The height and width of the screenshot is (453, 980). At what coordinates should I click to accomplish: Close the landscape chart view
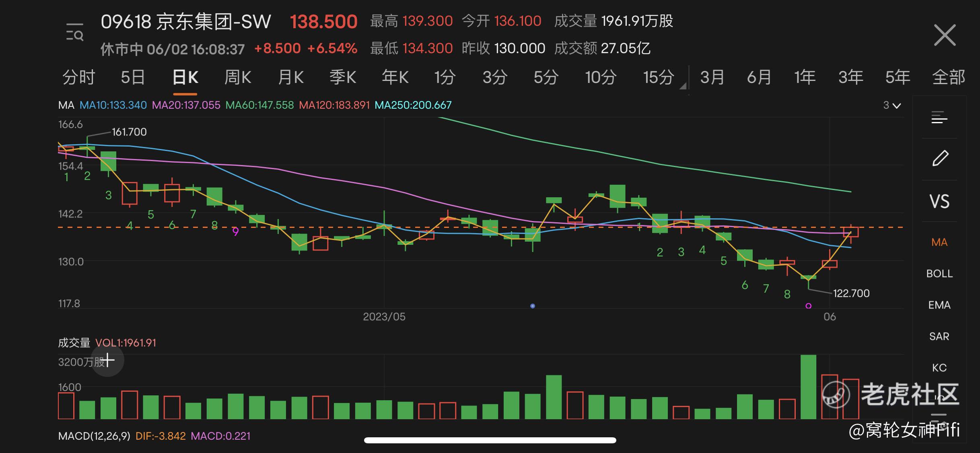(x=944, y=35)
